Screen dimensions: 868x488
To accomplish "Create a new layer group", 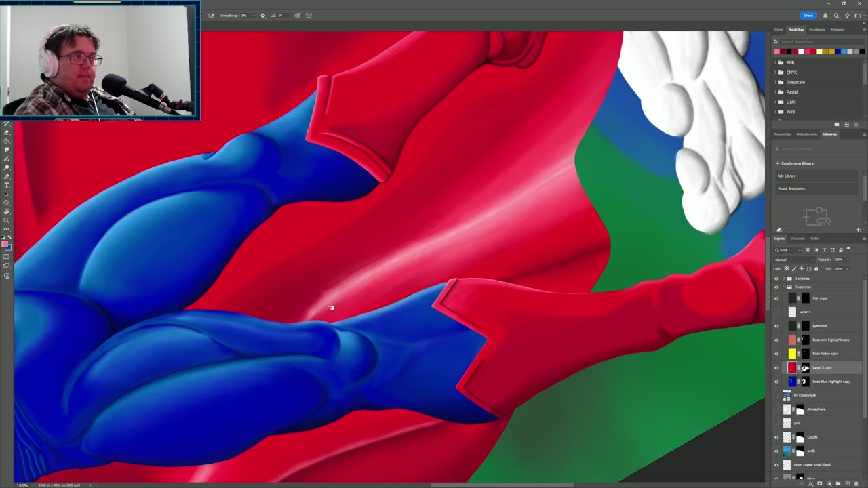I will click(x=837, y=483).
